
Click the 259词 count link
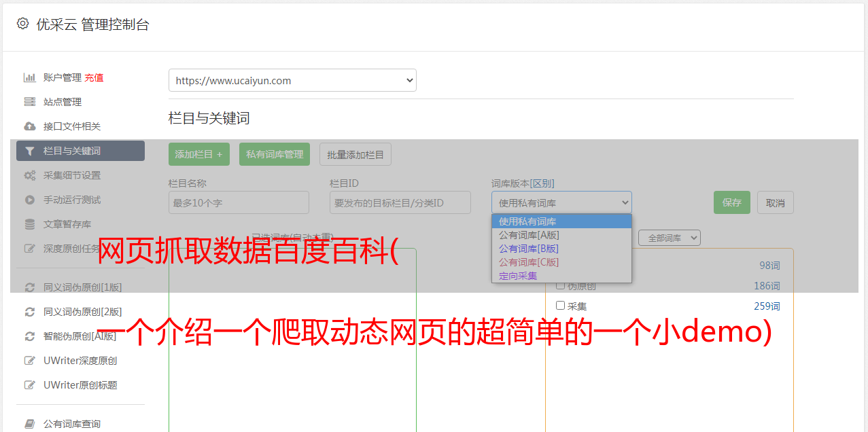(767, 306)
